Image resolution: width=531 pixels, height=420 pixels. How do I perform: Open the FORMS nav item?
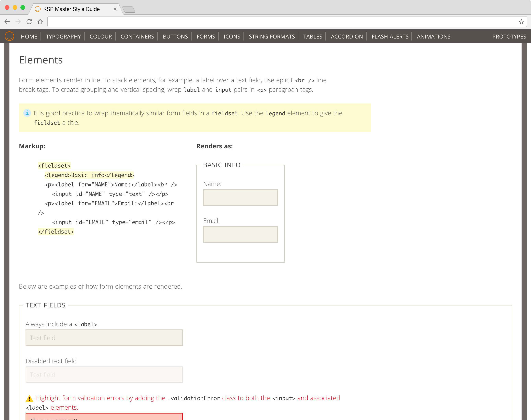pos(206,36)
